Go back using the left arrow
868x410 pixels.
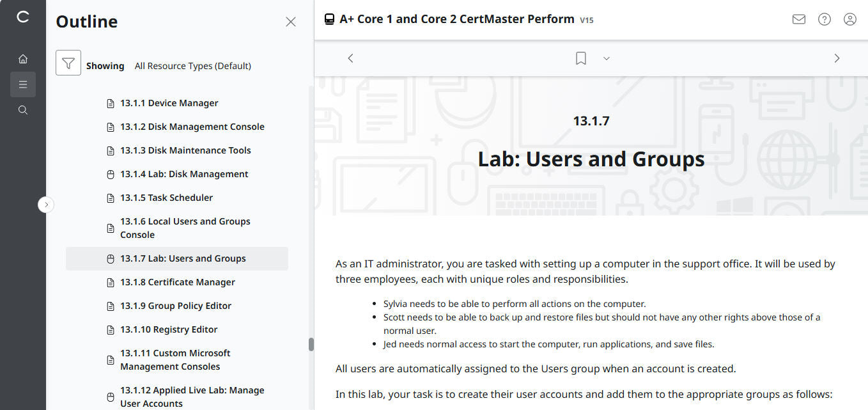click(x=350, y=58)
